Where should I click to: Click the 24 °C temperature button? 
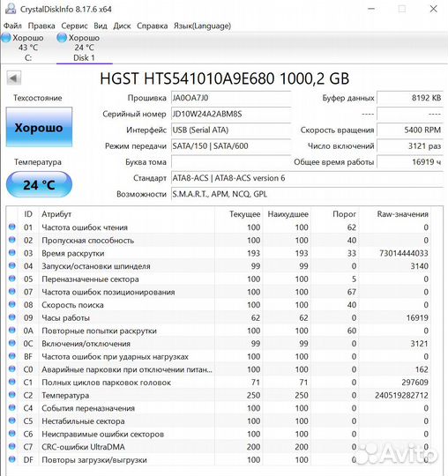click(39, 184)
